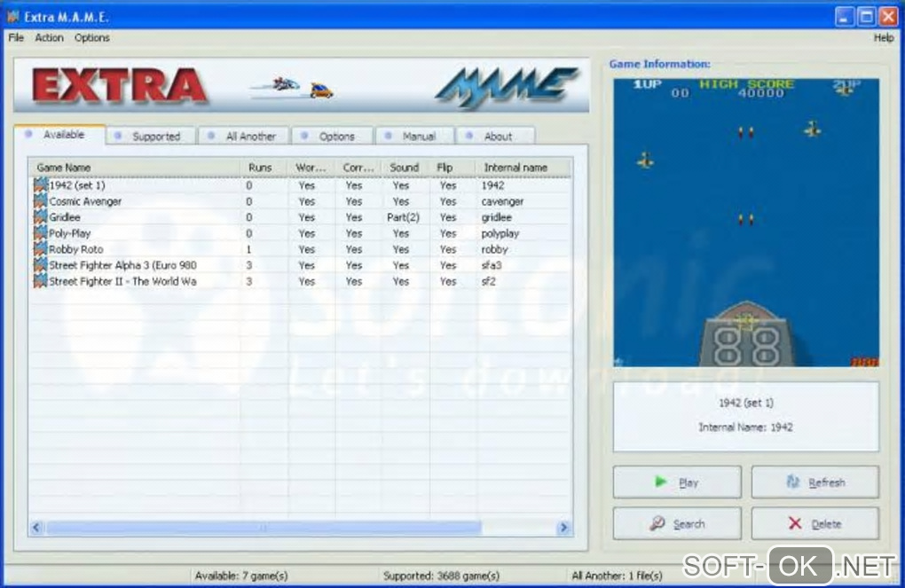Click the Internal Name: 1942 info text
This screenshot has height=588, width=905.
pyautogui.click(x=745, y=427)
